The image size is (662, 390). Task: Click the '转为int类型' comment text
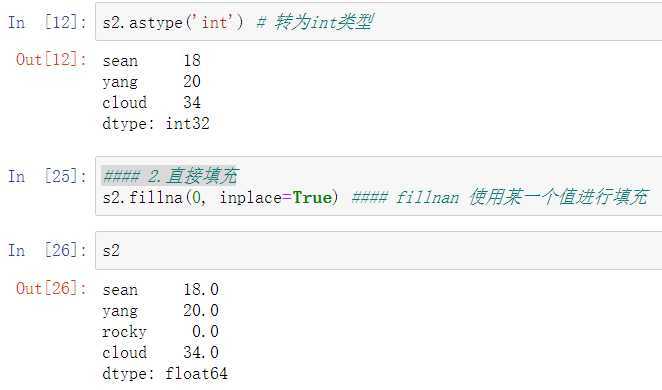click(324, 22)
